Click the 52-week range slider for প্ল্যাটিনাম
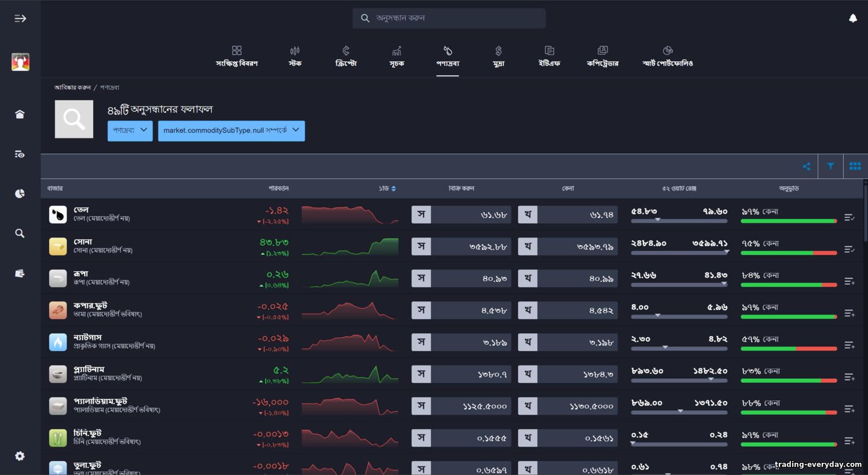Screen dimensions: 868x475 pyautogui.click(x=679, y=380)
